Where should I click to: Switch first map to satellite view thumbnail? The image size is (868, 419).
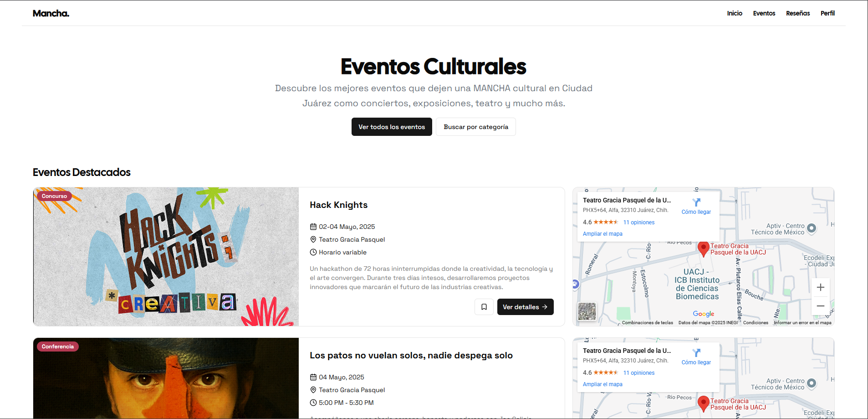tap(587, 312)
